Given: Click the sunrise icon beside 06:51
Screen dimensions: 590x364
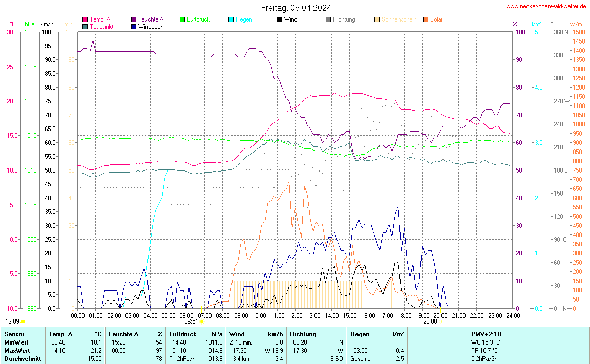Looking at the screenshot, I should tap(201, 322).
